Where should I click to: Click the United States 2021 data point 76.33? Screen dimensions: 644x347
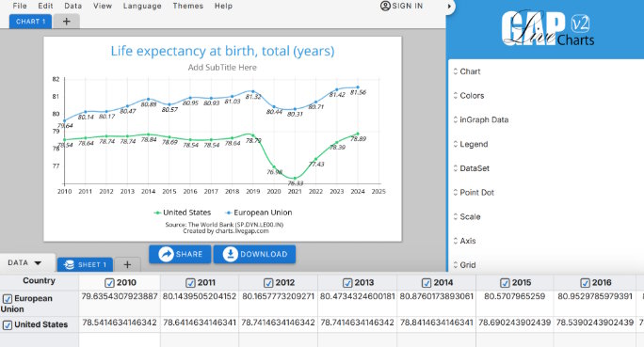pos(295,179)
